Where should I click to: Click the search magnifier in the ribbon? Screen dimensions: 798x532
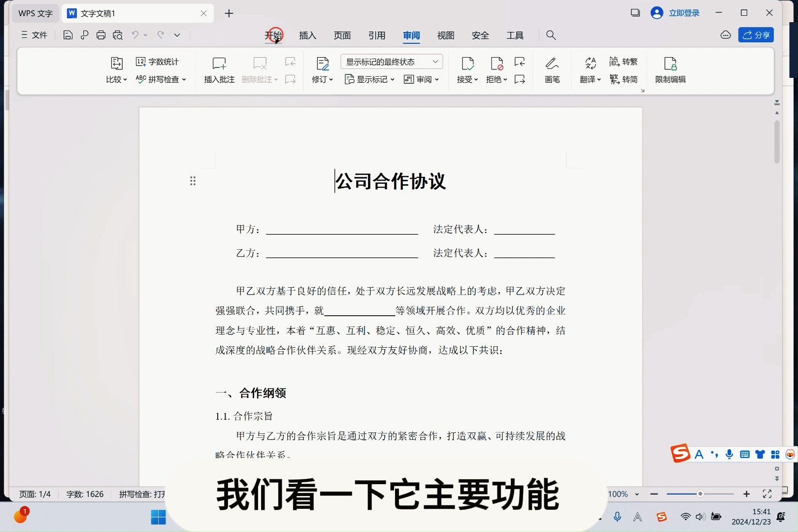pyautogui.click(x=551, y=35)
